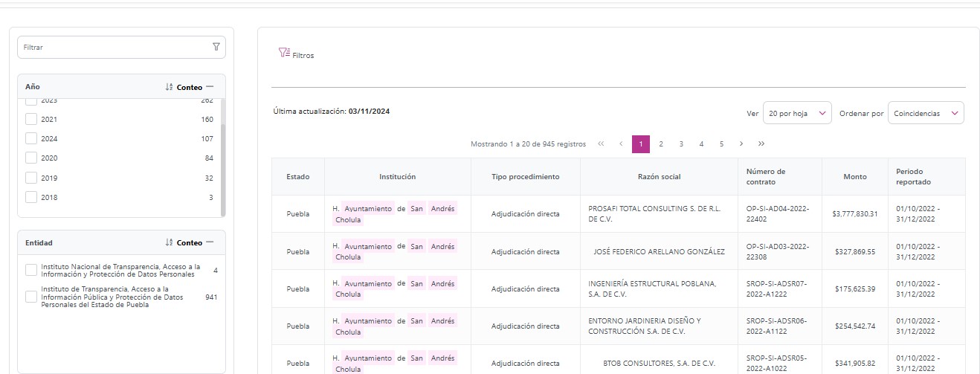Click the 'Razón social' column header
980x374 pixels.
point(659,177)
